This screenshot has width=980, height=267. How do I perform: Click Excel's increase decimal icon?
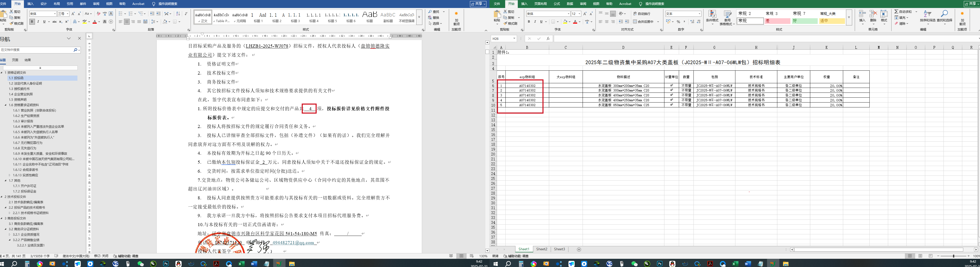click(x=692, y=22)
